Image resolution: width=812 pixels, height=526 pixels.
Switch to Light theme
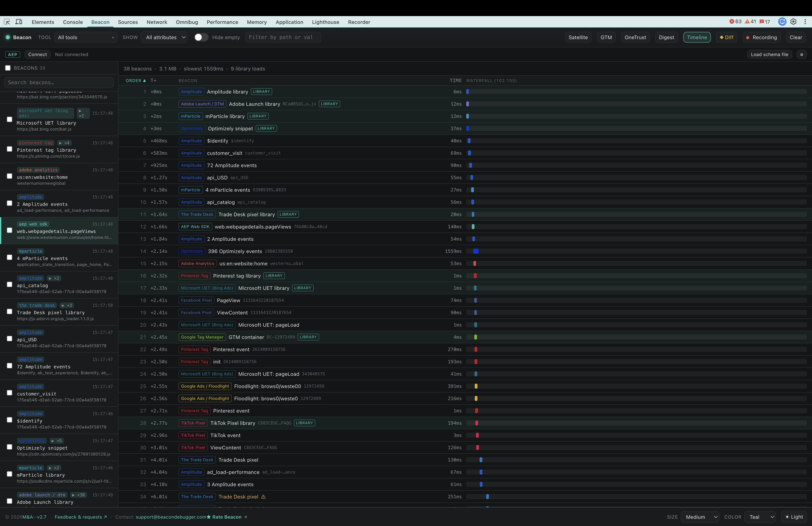coord(794,517)
